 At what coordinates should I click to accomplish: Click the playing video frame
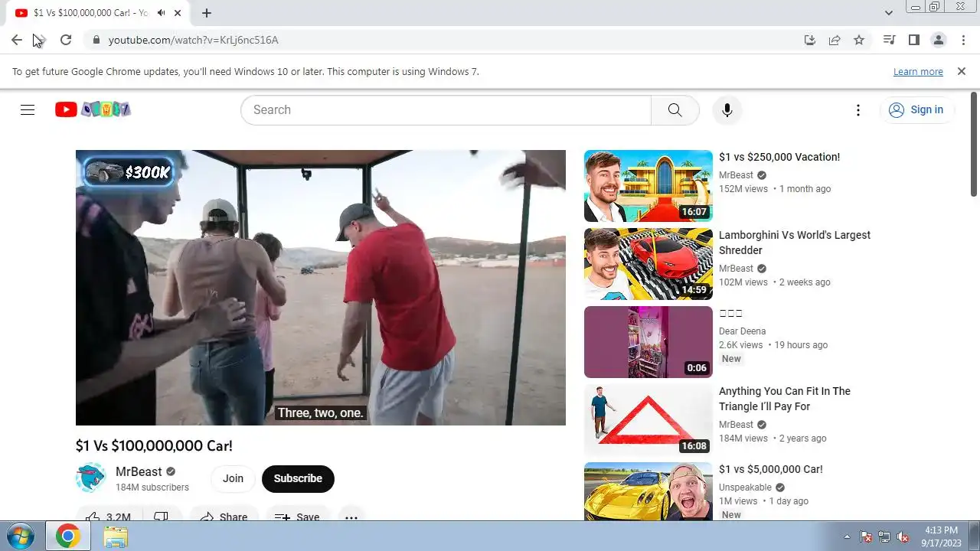click(321, 288)
